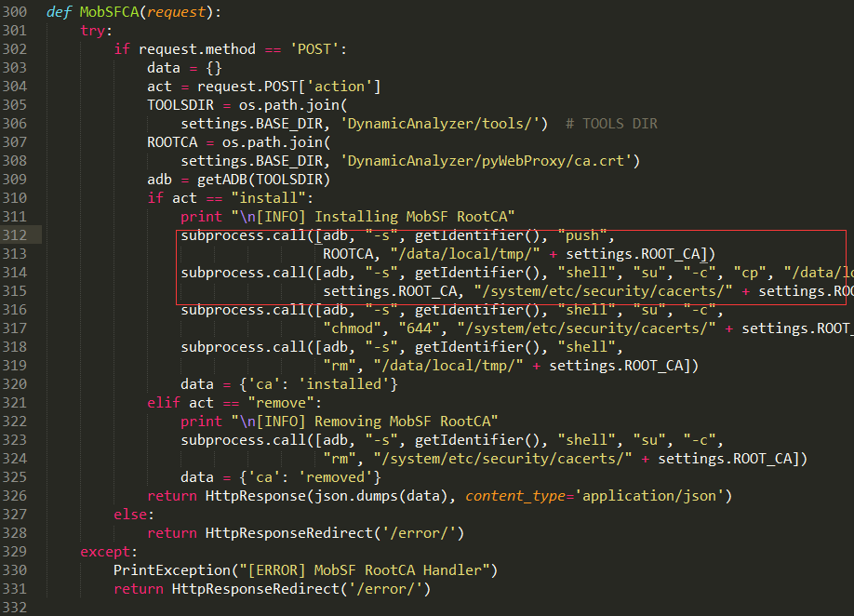Click the TOOLSDIR variable on line 305

click(180, 105)
